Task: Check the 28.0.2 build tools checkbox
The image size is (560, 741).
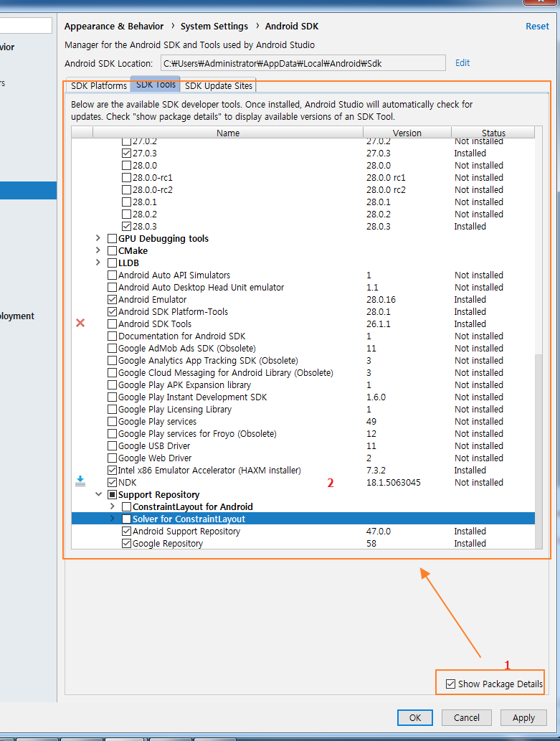Action: coord(126,214)
